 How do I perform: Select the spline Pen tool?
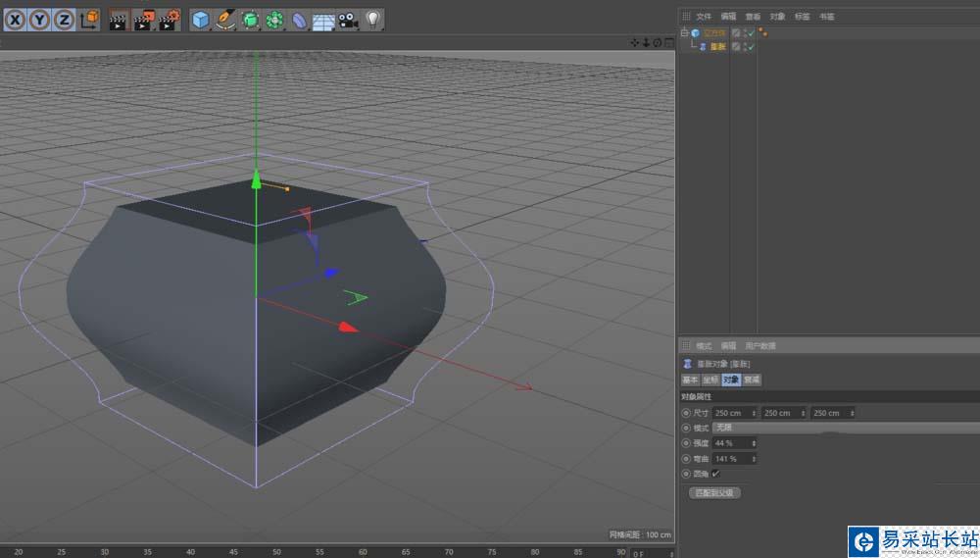click(225, 19)
